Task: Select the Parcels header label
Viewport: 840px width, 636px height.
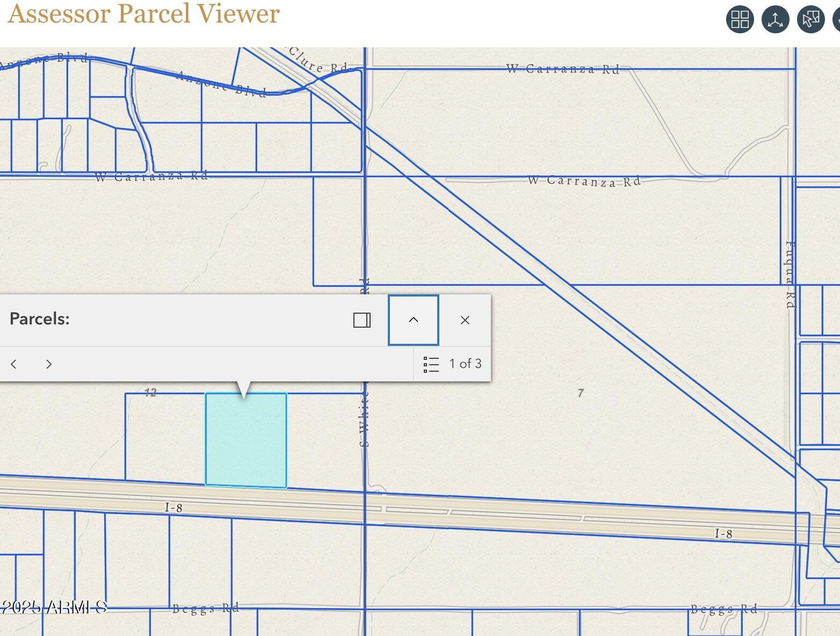Action: click(x=39, y=319)
